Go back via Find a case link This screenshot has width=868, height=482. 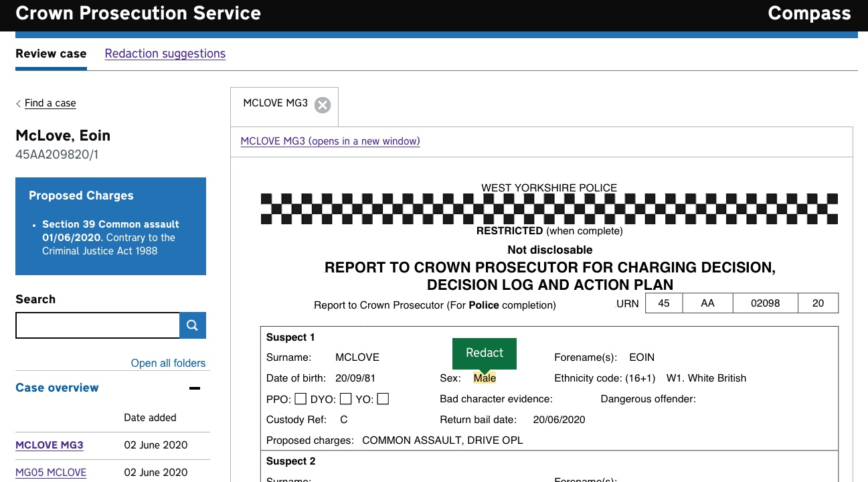tap(50, 103)
